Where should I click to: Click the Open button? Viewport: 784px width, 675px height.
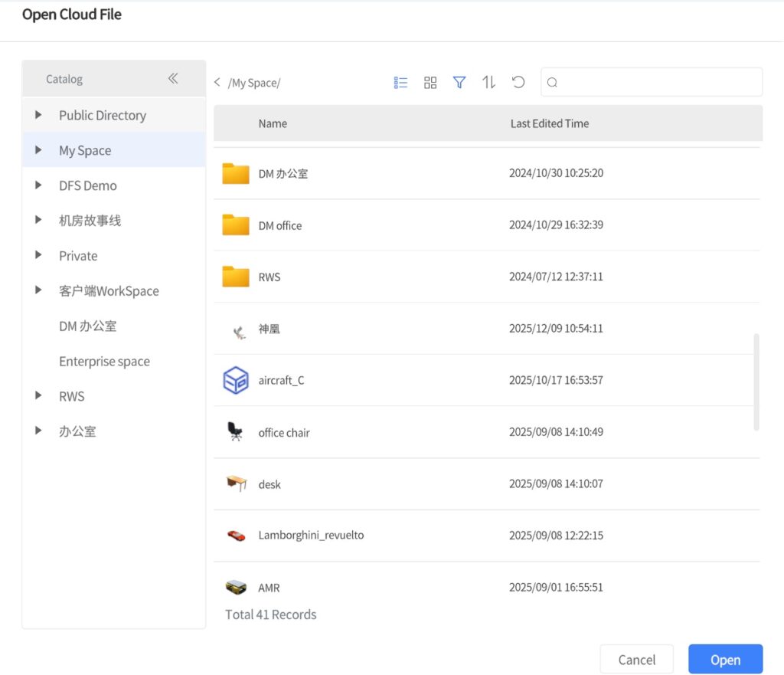click(x=725, y=659)
